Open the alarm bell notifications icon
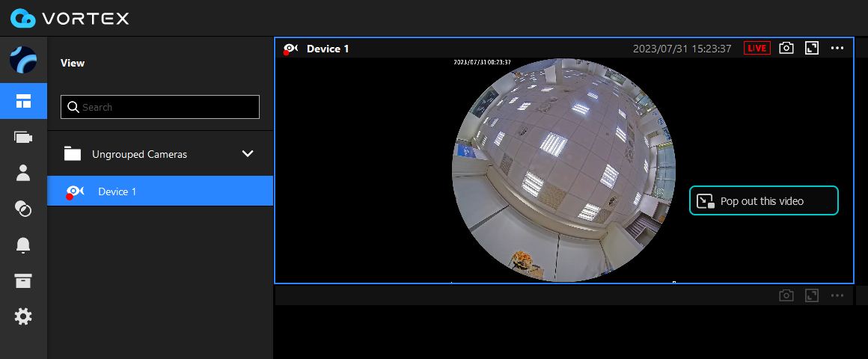This screenshot has width=868, height=359. click(x=23, y=245)
